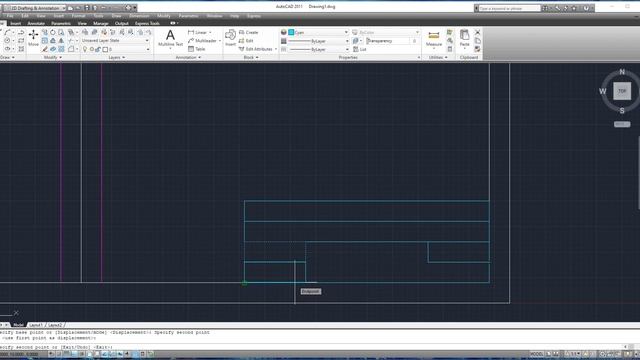Click the keyword search input field
This screenshot has height=360, width=640.
pos(509,8)
